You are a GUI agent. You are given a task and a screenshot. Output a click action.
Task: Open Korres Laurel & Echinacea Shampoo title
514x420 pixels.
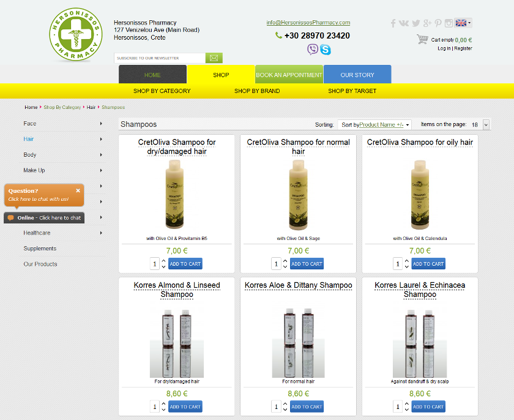pyautogui.click(x=420, y=290)
